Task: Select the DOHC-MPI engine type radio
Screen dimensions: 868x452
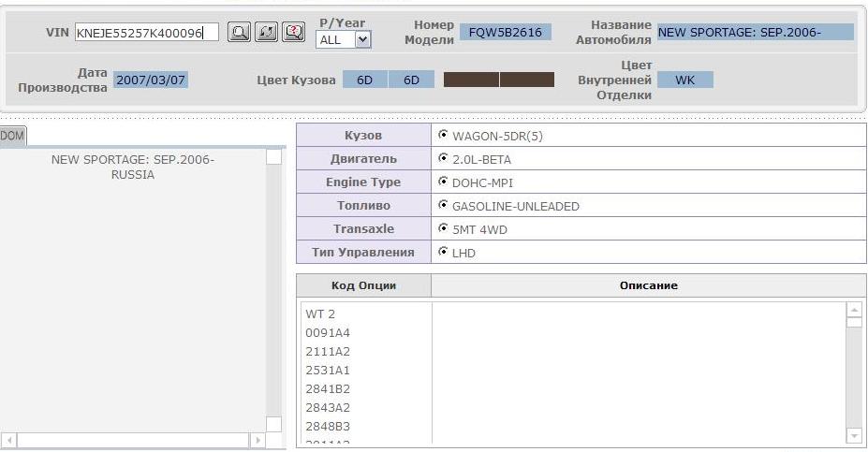Action: coord(443,182)
